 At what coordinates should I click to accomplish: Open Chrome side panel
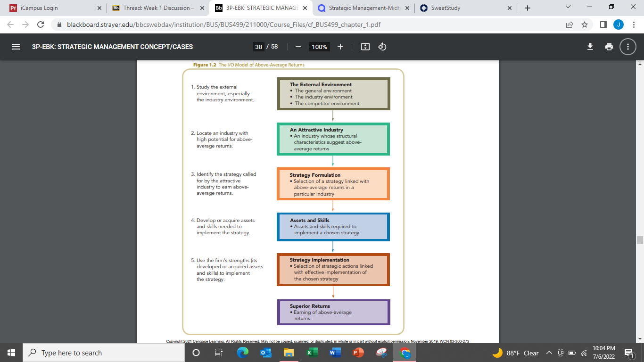click(603, 25)
